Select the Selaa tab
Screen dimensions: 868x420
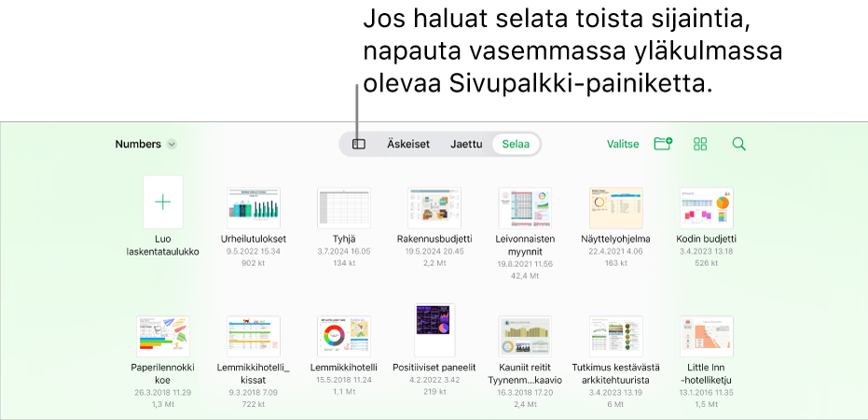[x=516, y=144]
